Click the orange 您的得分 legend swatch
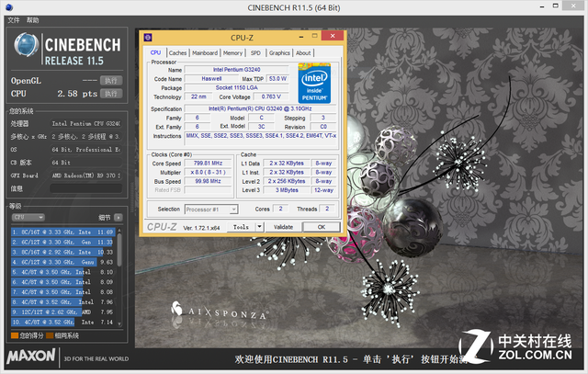The height and width of the screenshot is (374, 588). [x=15, y=335]
